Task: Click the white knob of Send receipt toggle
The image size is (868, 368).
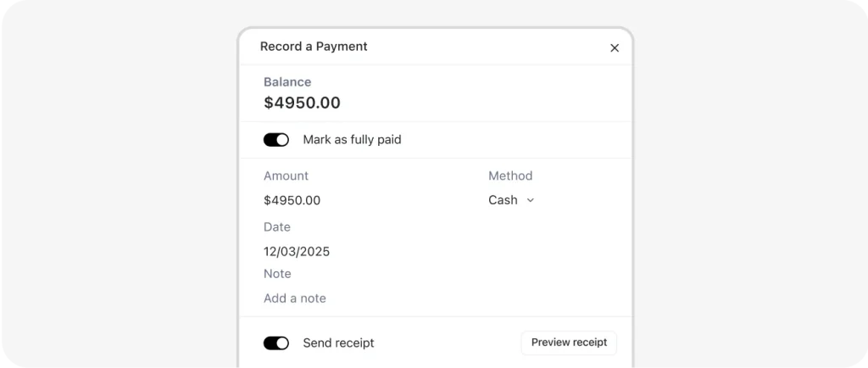Action: (282, 343)
